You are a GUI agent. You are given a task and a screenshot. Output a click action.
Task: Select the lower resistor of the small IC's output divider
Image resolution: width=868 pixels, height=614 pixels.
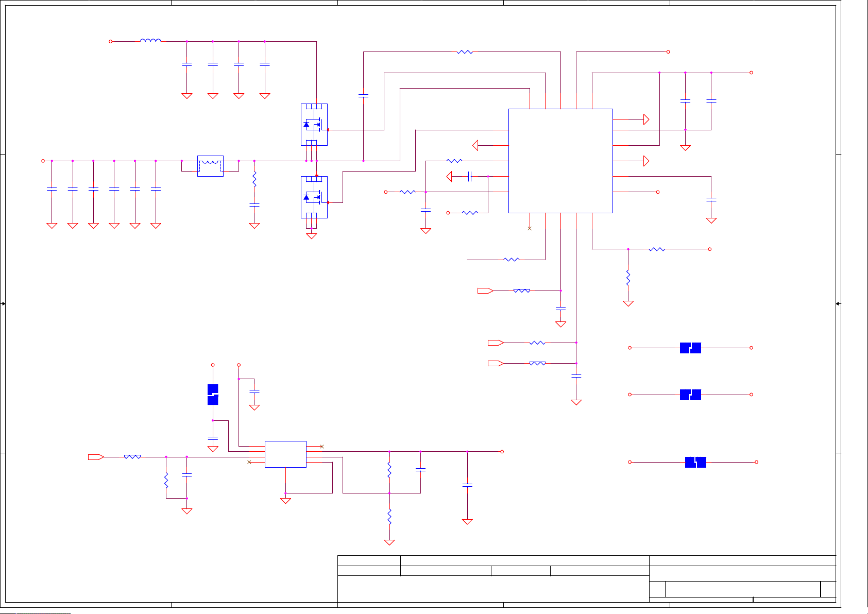coord(389,517)
